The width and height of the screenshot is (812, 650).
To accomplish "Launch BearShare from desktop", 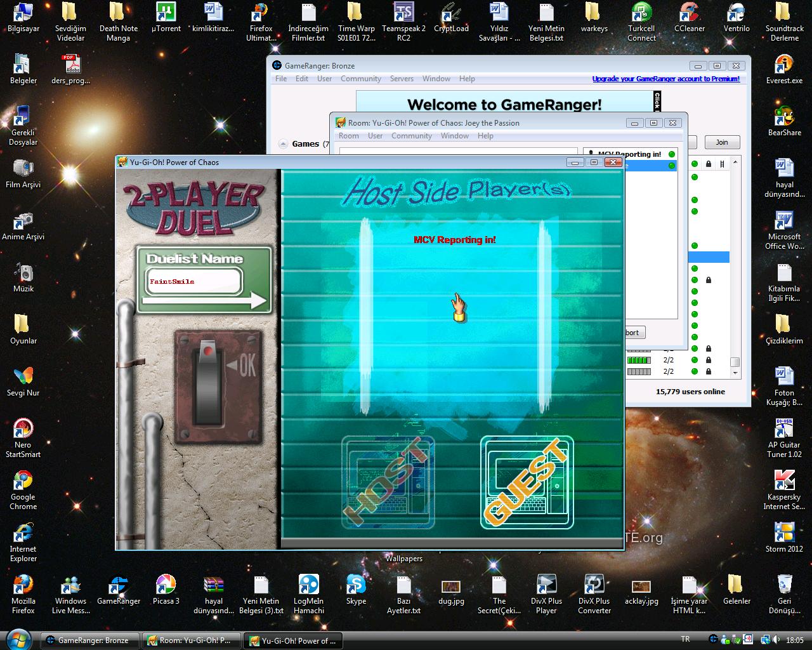I will click(785, 122).
